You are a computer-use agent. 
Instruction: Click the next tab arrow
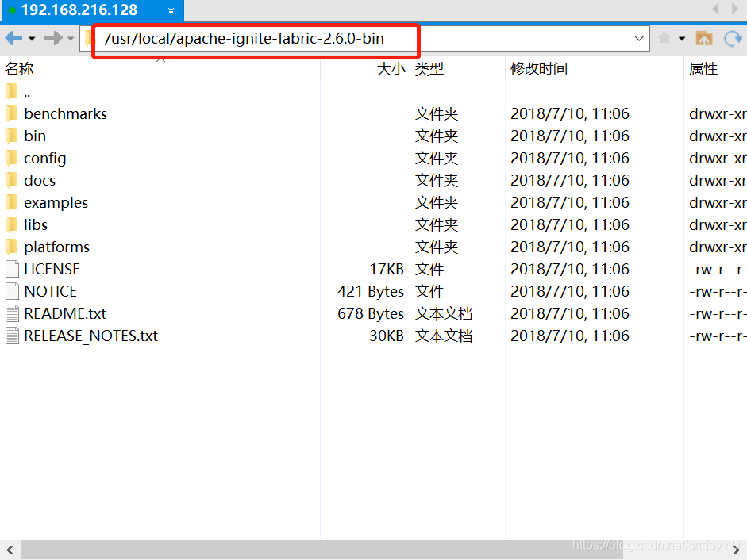(x=735, y=9)
